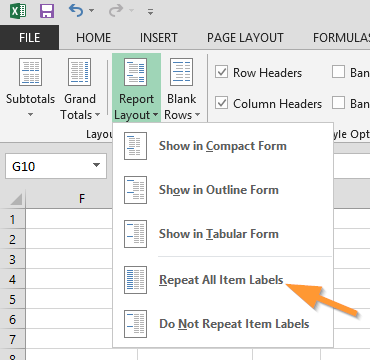Image resolution: width=370 pixels, height=360 pixels.
Task: Open the Blank Rows dropdown
Action: [x=182, y=88]
